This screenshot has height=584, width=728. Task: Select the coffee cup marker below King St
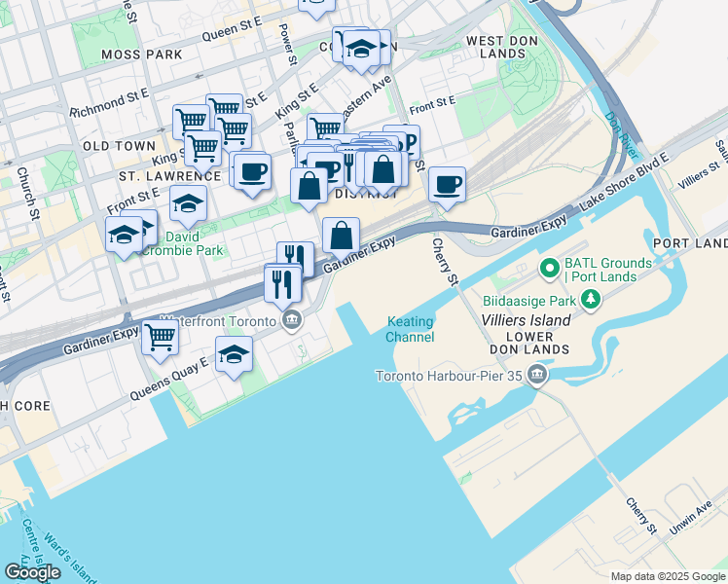(253, 172)
